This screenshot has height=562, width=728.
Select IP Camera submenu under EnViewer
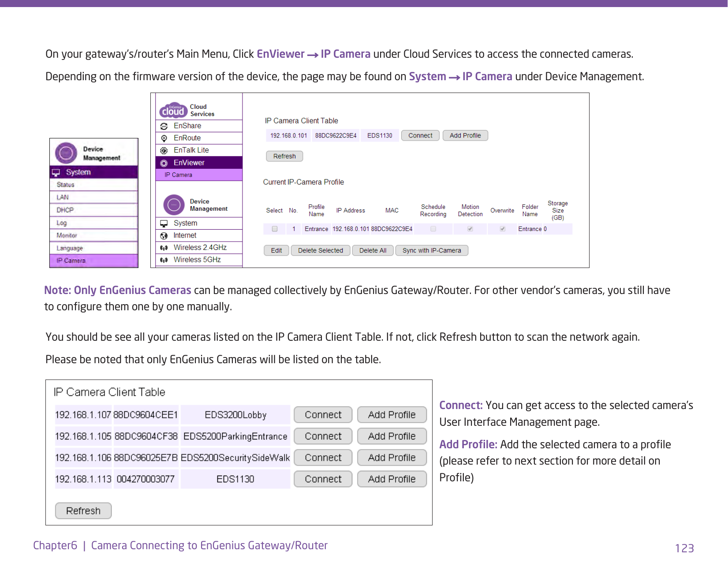[x=199, y=175]
